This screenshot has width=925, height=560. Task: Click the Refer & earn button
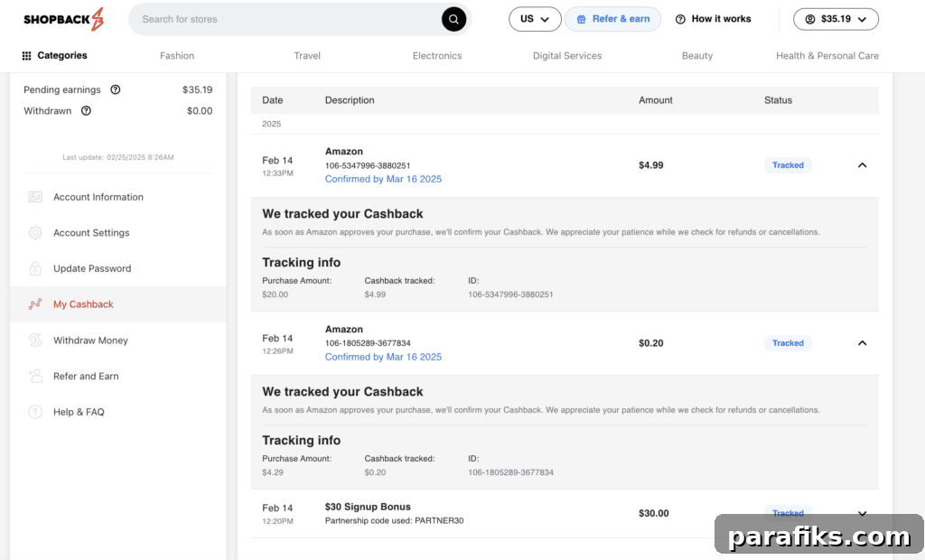pos(613,20)
